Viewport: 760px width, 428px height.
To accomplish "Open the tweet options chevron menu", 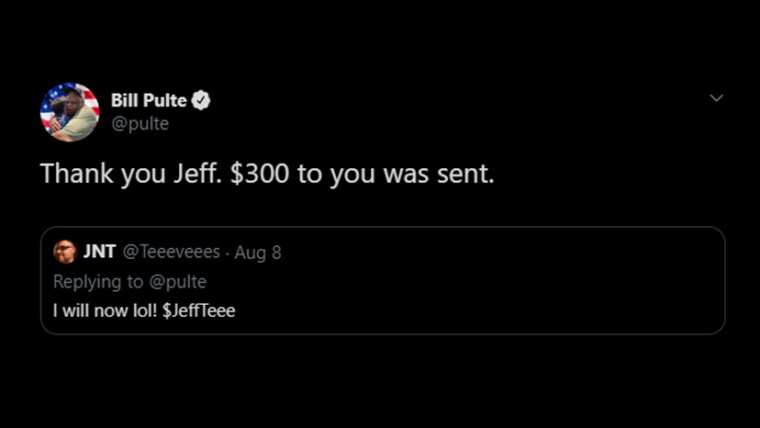I will 716,98.
